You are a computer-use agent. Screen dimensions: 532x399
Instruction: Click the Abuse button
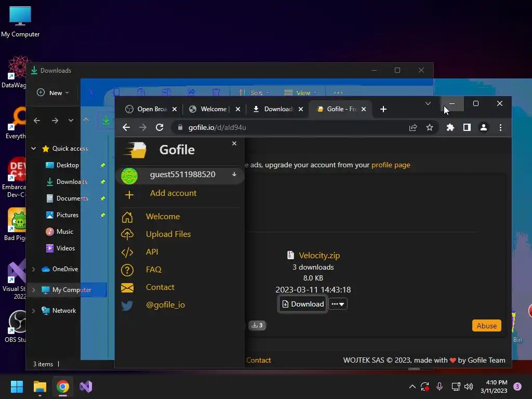(x=486, y=326)
